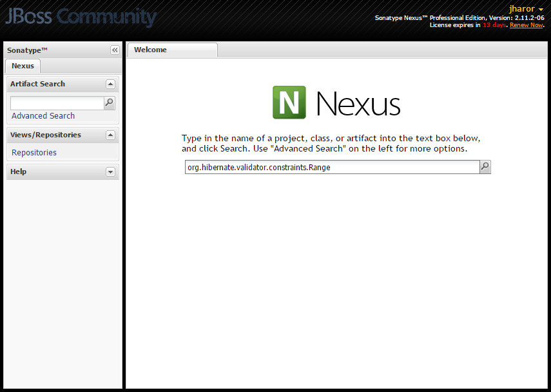This screenshot has width=551, height=392.
Task: Click the Renew Now license link
Action: (x=526, y=25)
